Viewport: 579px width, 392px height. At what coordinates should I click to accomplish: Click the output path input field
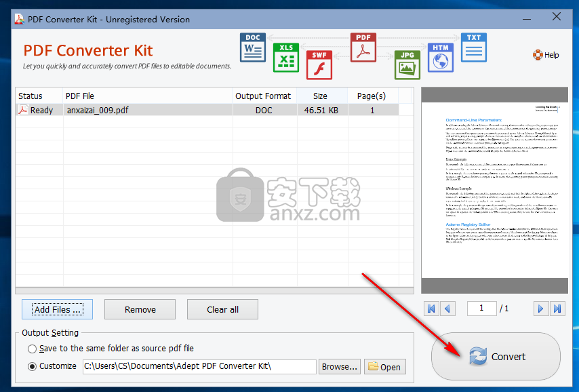(199, 366)
